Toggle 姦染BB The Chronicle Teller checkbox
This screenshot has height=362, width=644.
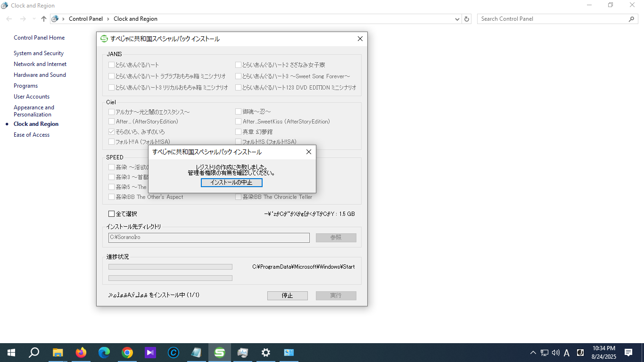(x=239, y=197)
